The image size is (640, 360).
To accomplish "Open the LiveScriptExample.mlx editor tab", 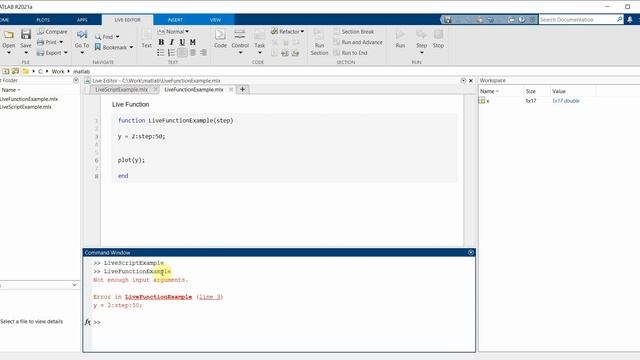I will tap(122, 89).
